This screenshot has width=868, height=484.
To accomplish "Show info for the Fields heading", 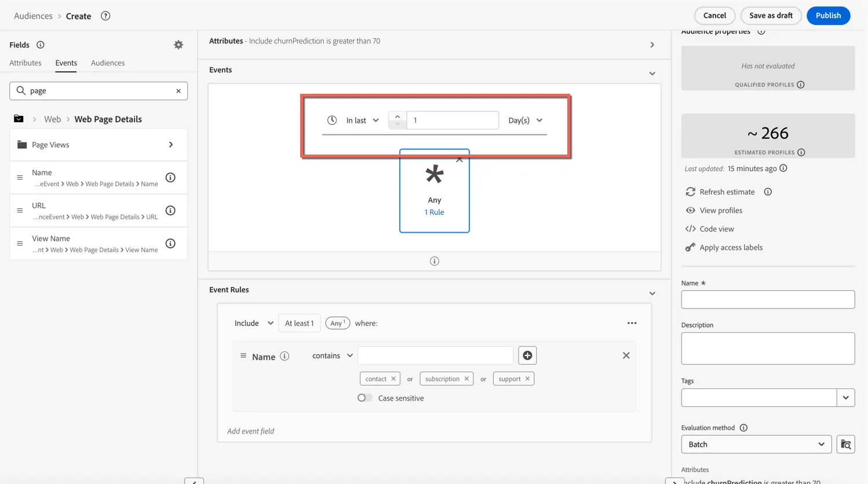I will [40, 45].
